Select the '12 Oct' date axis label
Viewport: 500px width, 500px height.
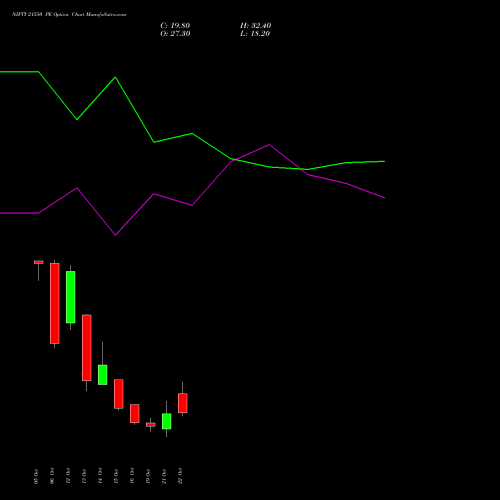click(68, 476)
